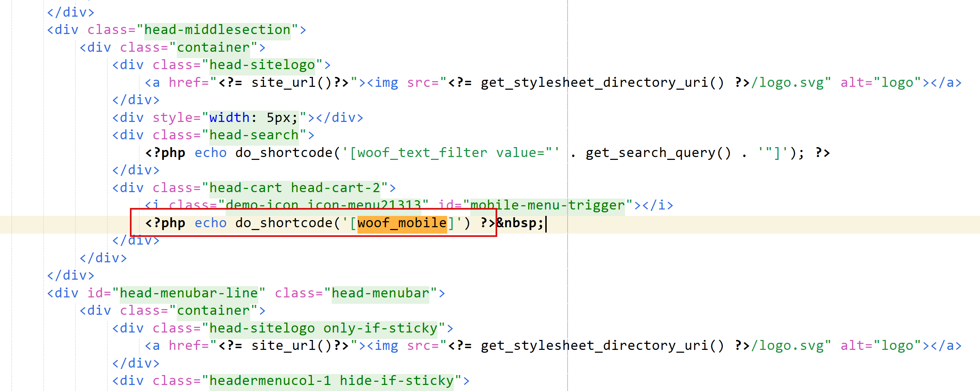Viewport: 980px width, 391px height.
Task: Click do_shortcode on the woof_mobile line
Action: [284, 223]
